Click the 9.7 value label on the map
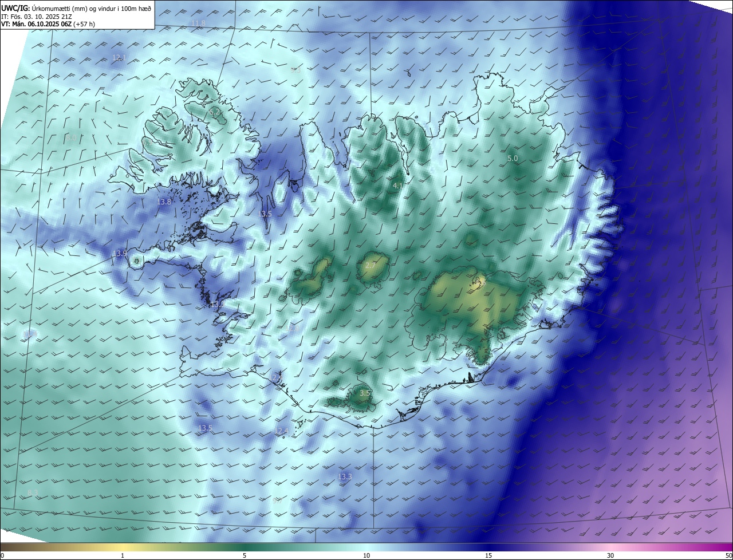This screenshot has height=560, width=733. 278,500
